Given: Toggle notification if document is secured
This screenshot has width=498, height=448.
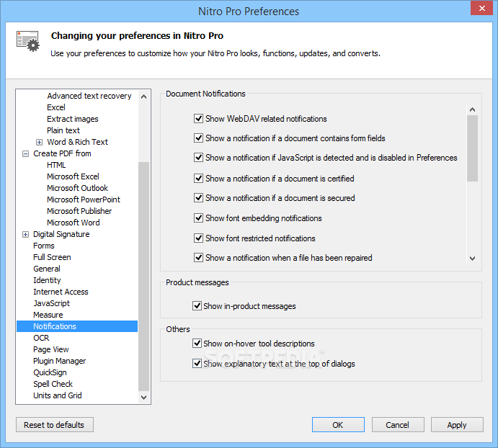Looking at the screenshot, I should (x=198, y=198).
